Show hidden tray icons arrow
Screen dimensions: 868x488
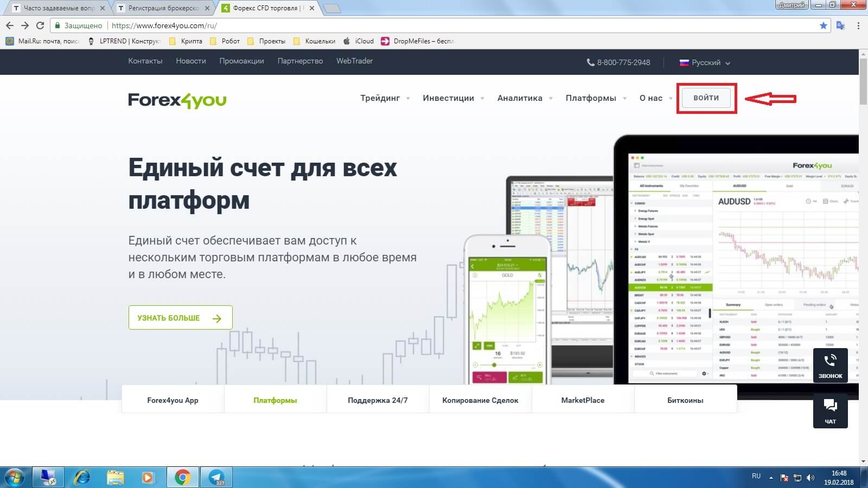(771, 478)
